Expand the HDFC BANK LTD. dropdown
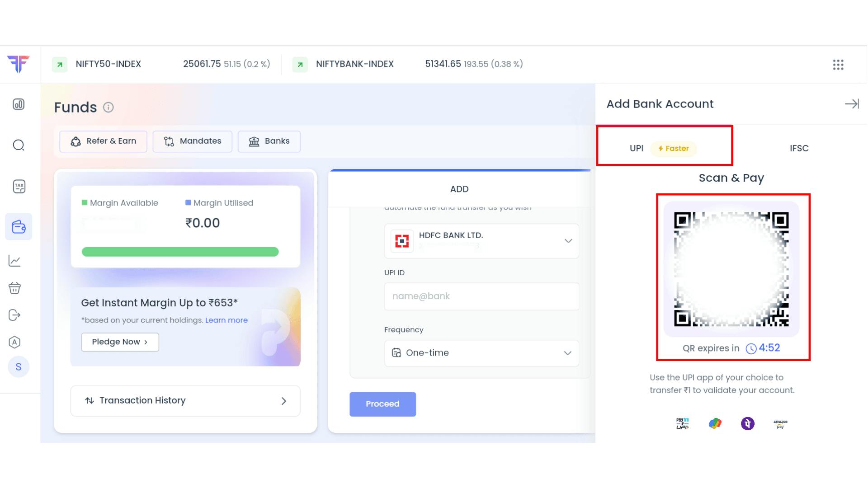868x488 pixels. 568,241
